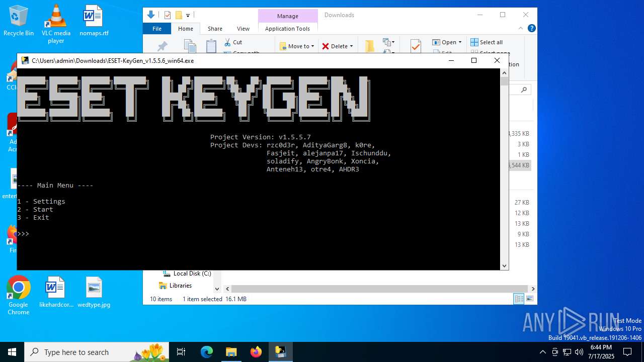Screen dimensions: 644x362
Task: Select Local Disk (C:) in navigation pane
Action: 186,274
